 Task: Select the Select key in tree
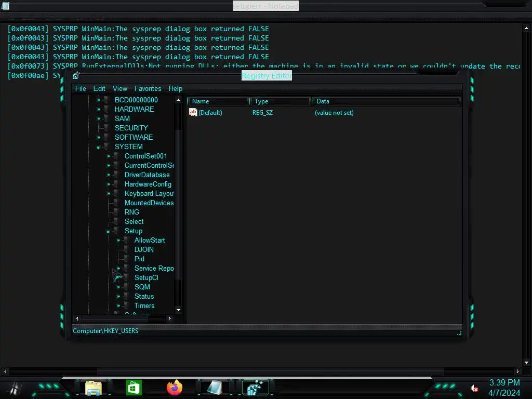[x=134, y=221]
